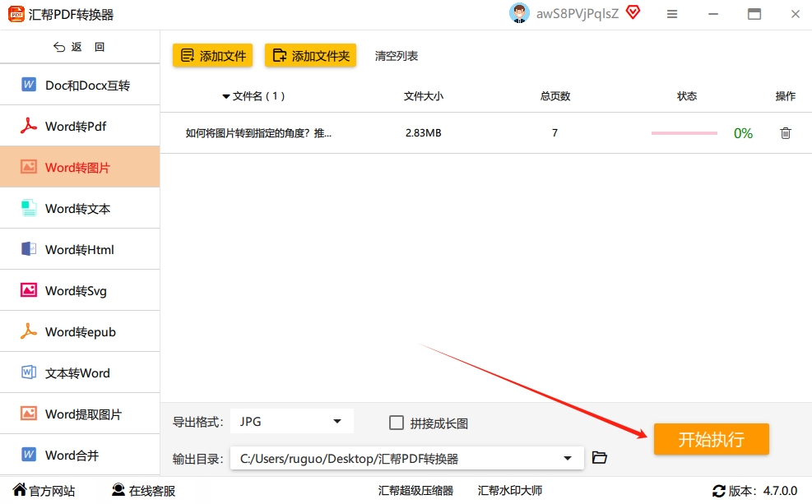Open the 汇帮超级压缩器 link
Screen dimensions: 812x504
click(415, 491)
